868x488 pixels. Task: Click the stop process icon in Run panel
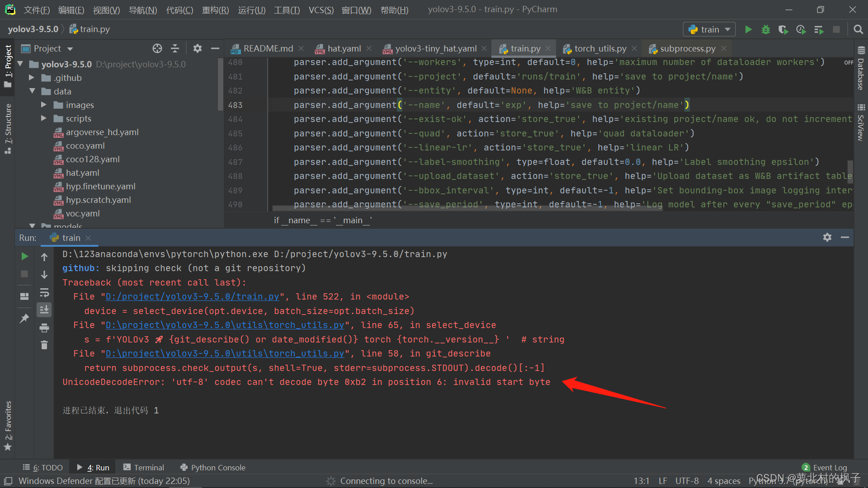tap(25, 274)
